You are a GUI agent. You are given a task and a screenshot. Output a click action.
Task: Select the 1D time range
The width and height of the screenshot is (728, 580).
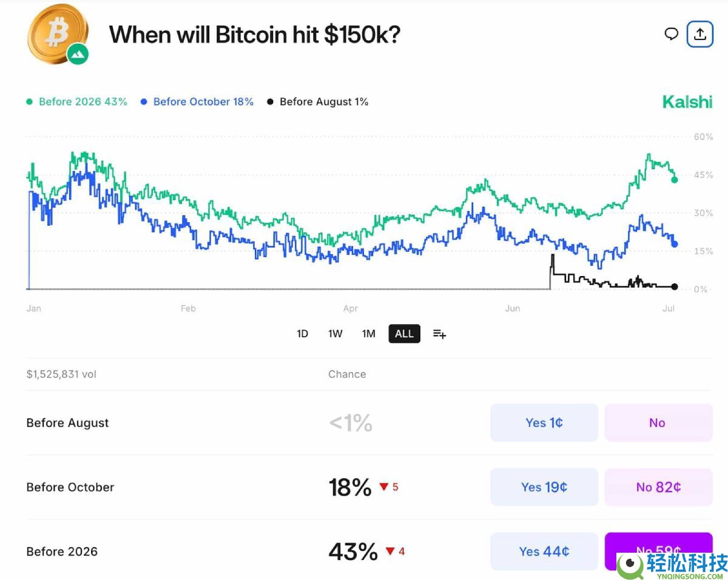(x=302, y=334)
